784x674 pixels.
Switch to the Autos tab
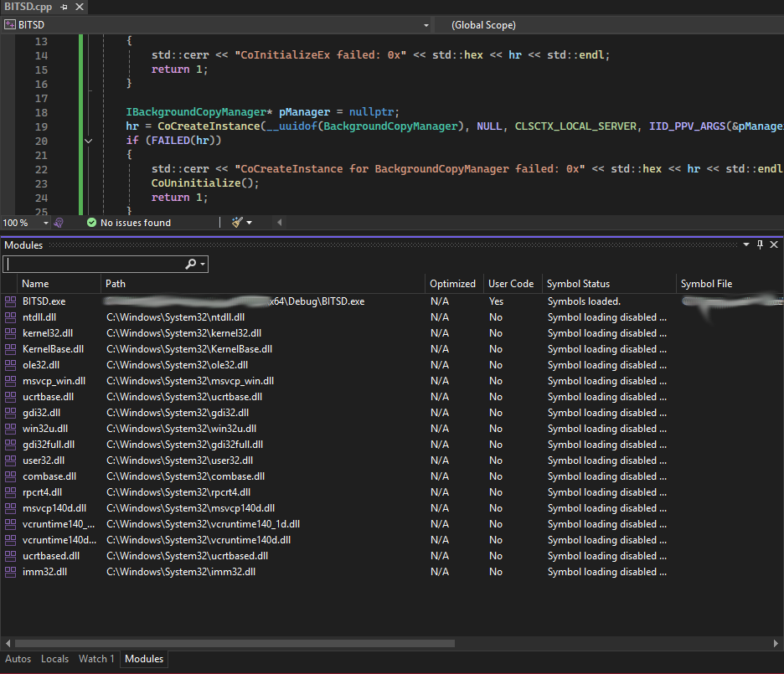pyautogui.click(x=18, y=659)
